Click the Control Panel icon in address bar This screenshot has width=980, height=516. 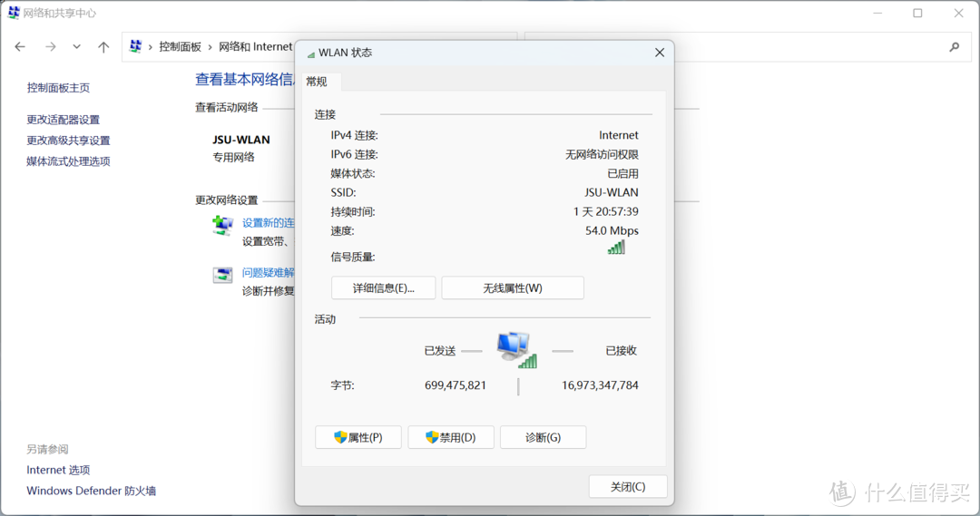(x=135, y=46)
